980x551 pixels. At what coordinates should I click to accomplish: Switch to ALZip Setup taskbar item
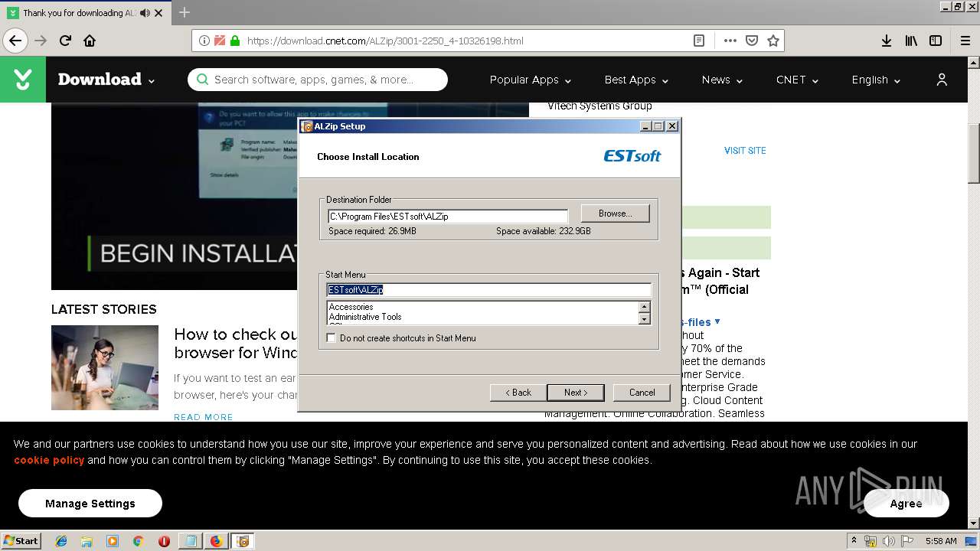click(x=243, y=541)
